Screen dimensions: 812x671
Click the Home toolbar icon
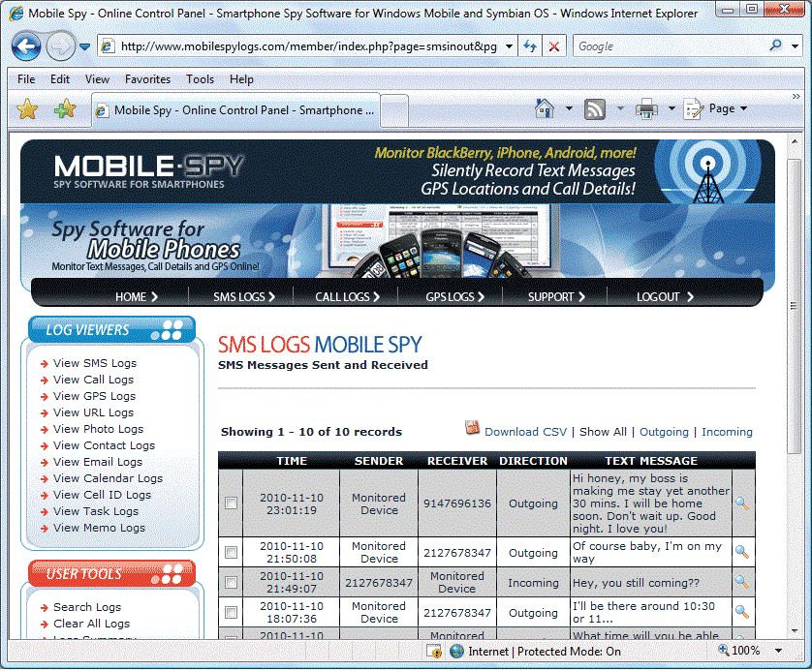[x=546, y=109]
